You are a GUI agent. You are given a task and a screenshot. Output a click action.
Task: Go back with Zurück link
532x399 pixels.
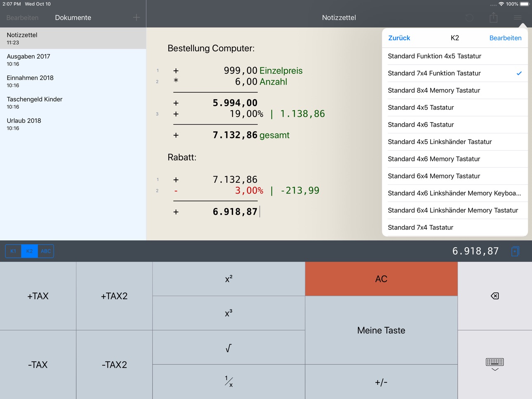(399, 38)
